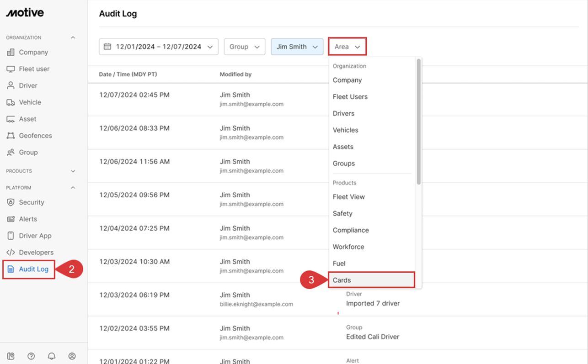Image resolution: width=588 pixels, height=364 pixels.
Task: Click the map icon in bottom bar
Action: pyautogui.click(x=11, y=356)
